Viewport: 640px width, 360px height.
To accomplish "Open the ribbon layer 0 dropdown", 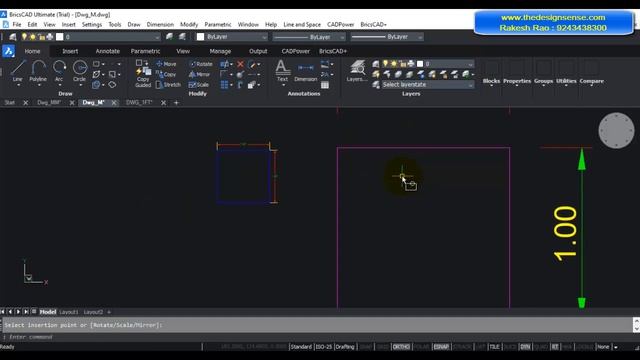I will [x=470, y=64].
